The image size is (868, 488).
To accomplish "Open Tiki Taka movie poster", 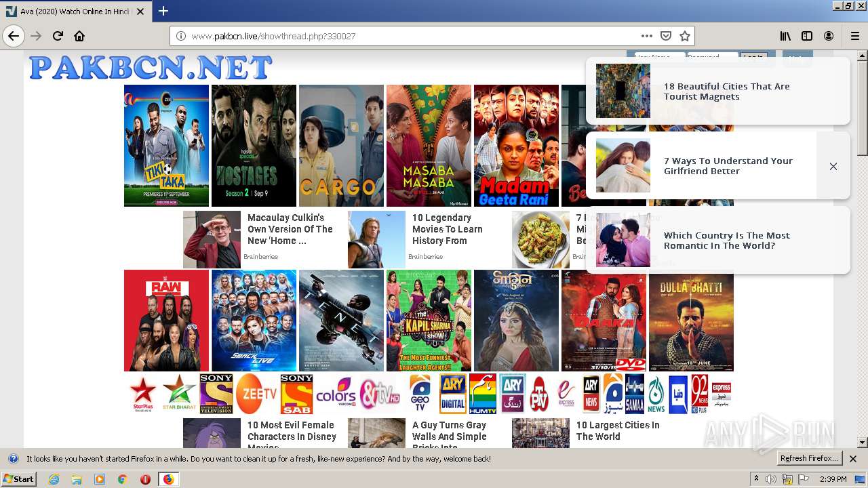I will coord(166,146).
